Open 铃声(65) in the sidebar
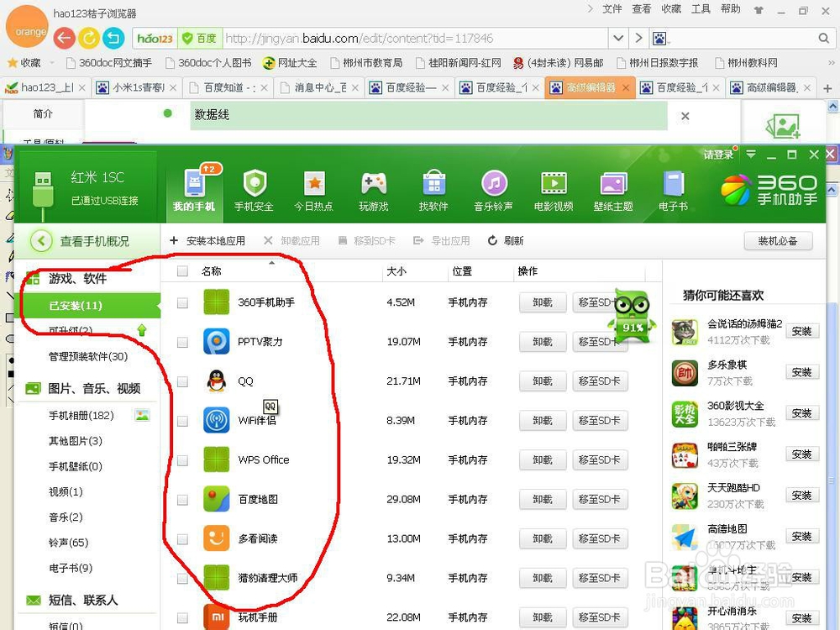840x630 pixels. (x=69, y=543)
